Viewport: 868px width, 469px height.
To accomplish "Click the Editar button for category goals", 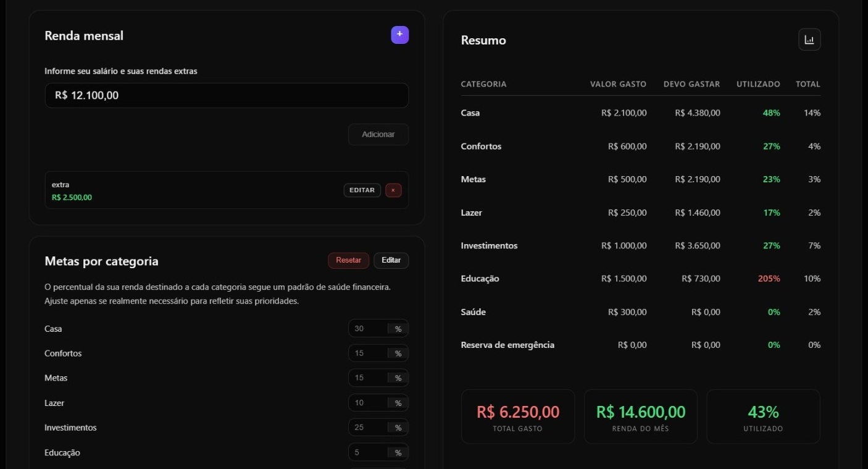I will click(391, 260).
